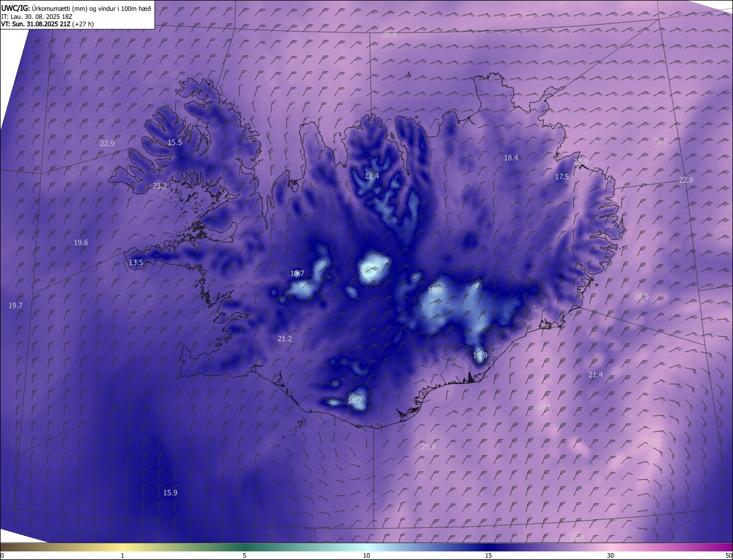
Task: Click the 18.4 value on the map
Action: coord(511,157)
